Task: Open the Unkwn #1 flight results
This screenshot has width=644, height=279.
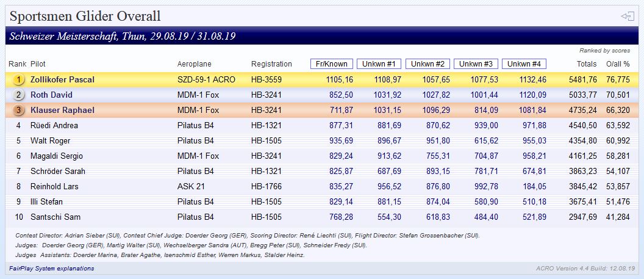Action: click(x=379, y=63)
